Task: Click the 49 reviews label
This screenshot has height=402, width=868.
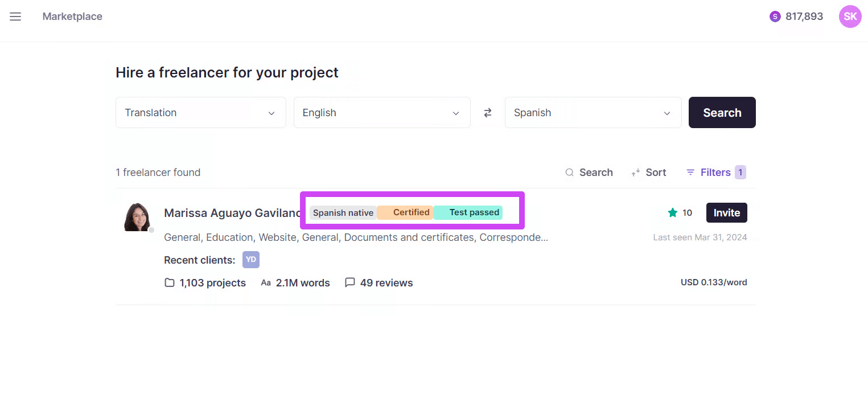Action: (386, 283)
